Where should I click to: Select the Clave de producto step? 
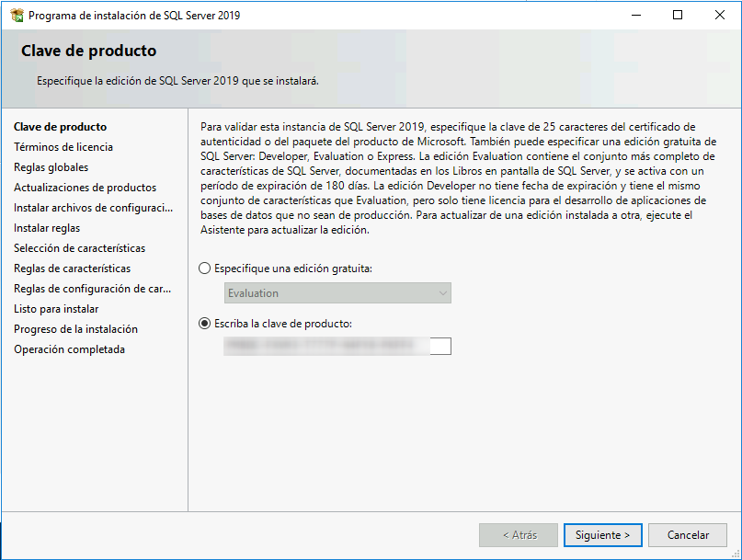(x=60, y=127)
